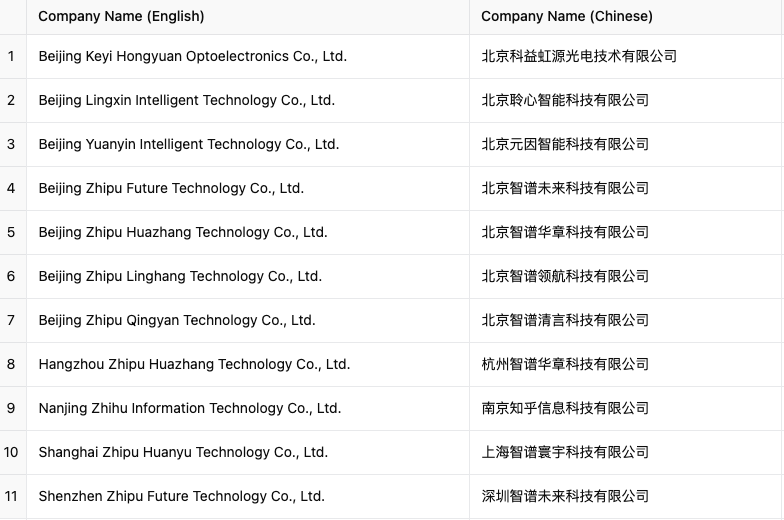Viewport: 784px width, 520px height.
Task: Select row number 11
Action: [x=11, y=496]
